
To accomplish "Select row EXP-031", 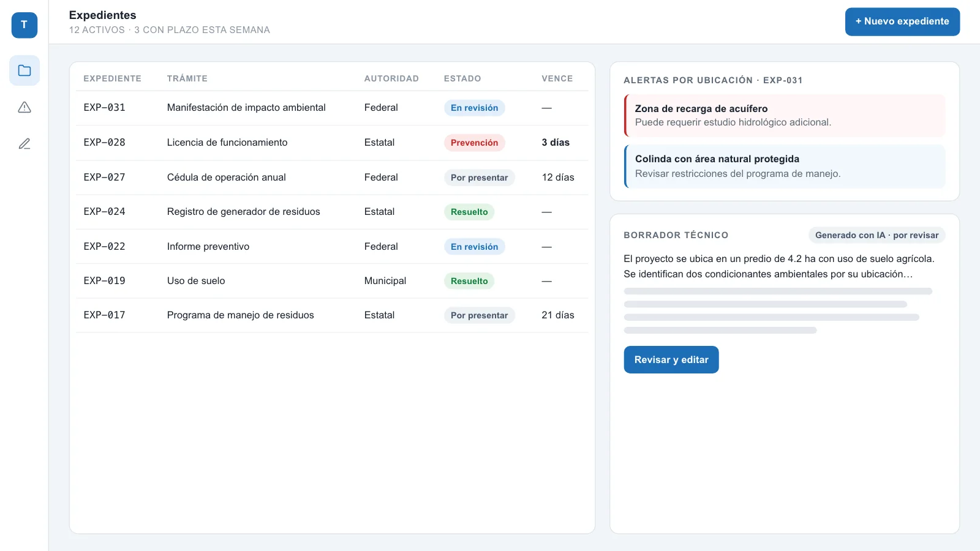I will 332,108.
